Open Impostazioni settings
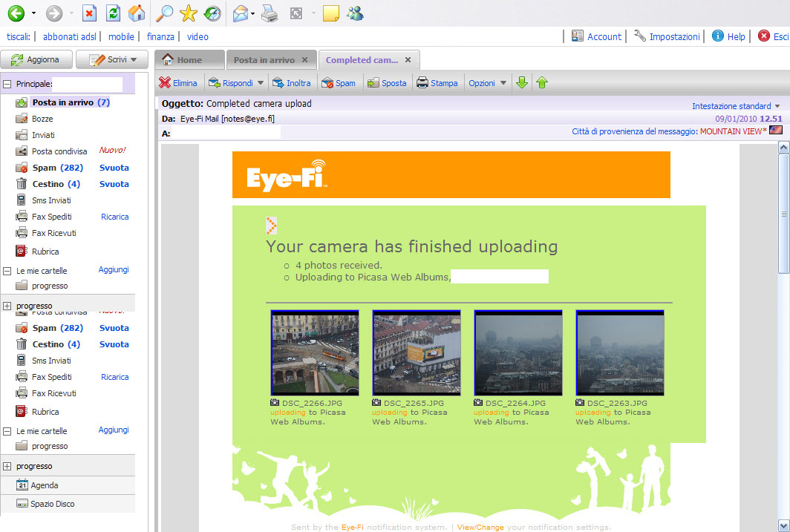The height and width of the screenshot is (532, 790). [x=667, y=36]
